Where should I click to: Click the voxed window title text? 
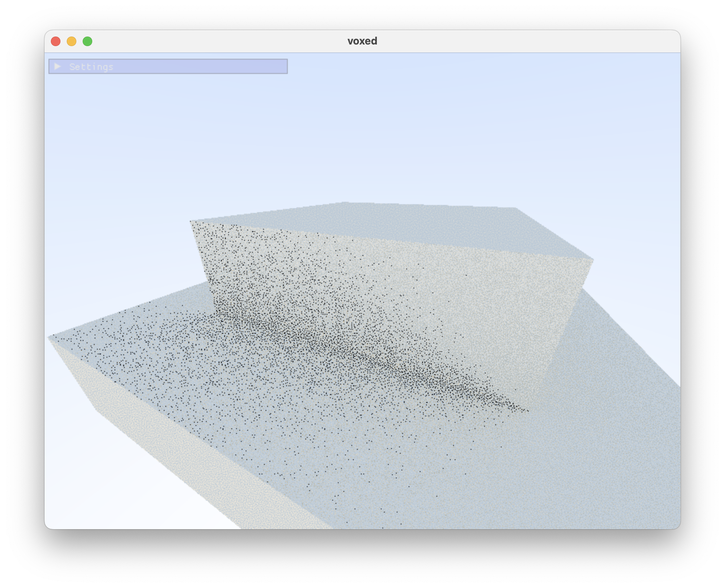(362, 41)
